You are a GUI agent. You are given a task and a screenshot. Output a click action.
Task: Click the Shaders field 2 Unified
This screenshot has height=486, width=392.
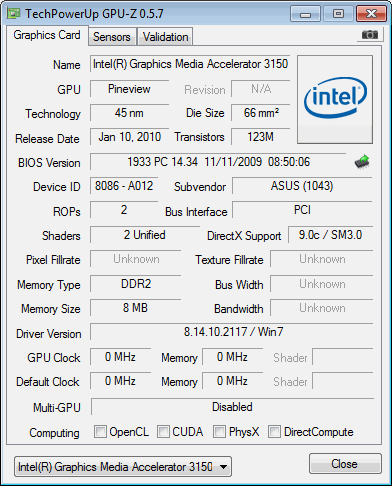point(145,235)
